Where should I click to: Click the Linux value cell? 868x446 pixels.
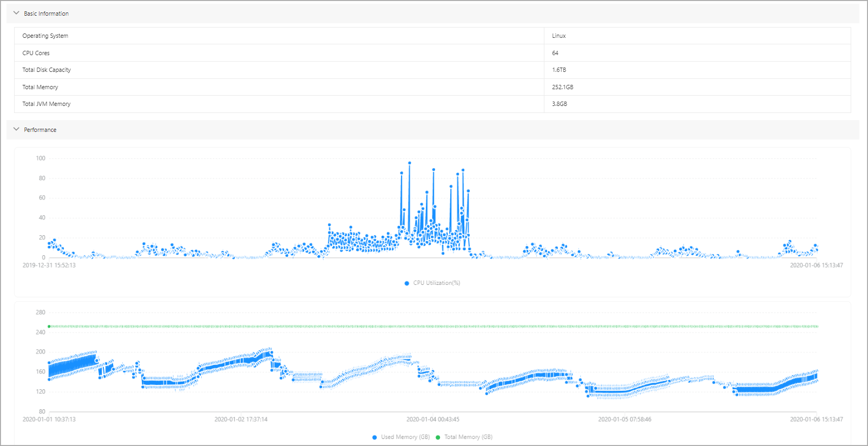click(697, 36)
